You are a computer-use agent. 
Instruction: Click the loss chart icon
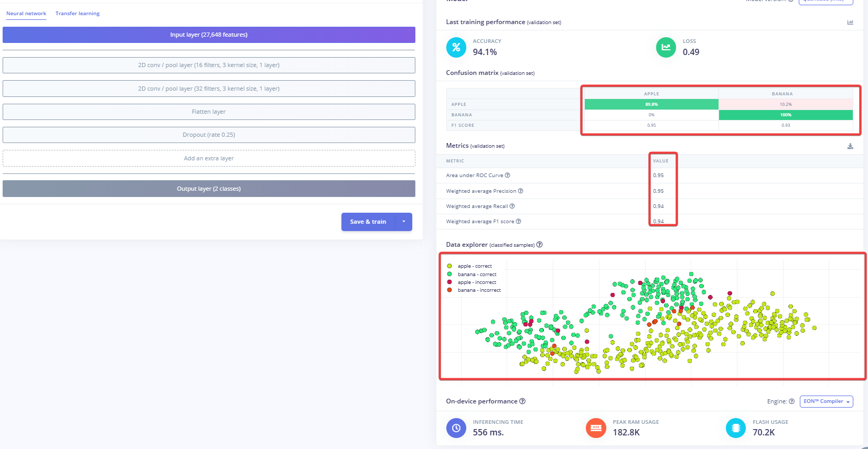point(666,47)
